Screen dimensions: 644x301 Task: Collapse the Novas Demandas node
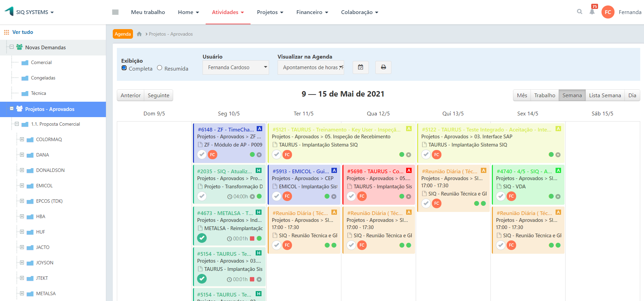(x=12, y=47)
